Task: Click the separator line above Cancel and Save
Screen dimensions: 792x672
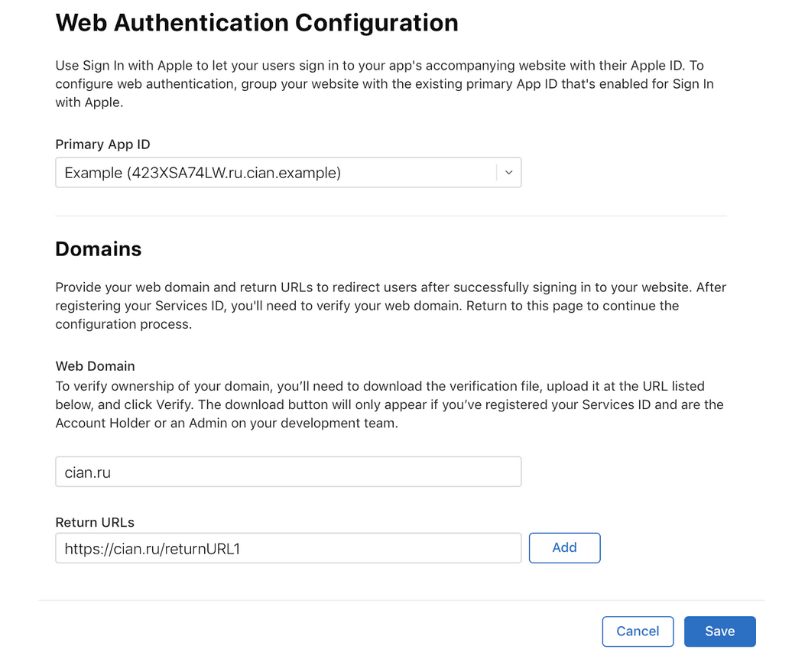Action: tap(401, 601)
